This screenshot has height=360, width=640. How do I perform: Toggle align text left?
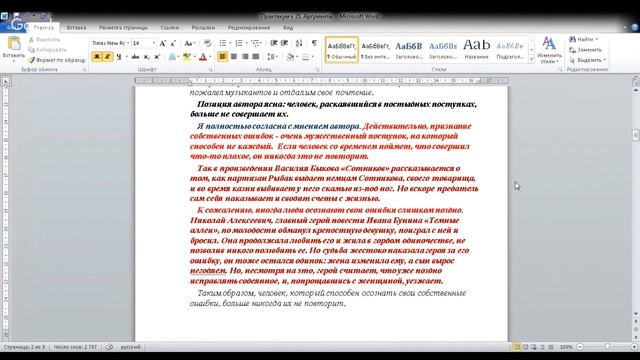pos(222,57)
